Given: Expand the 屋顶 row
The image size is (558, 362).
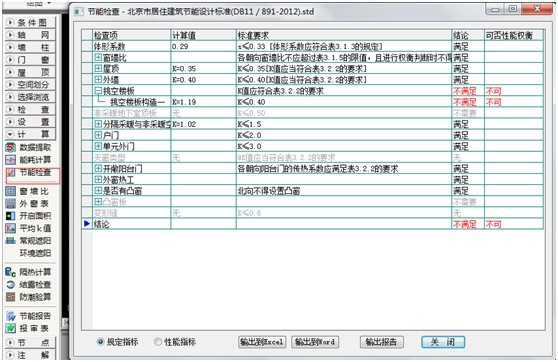Looking at the screenshot, I should coord(98,68).
